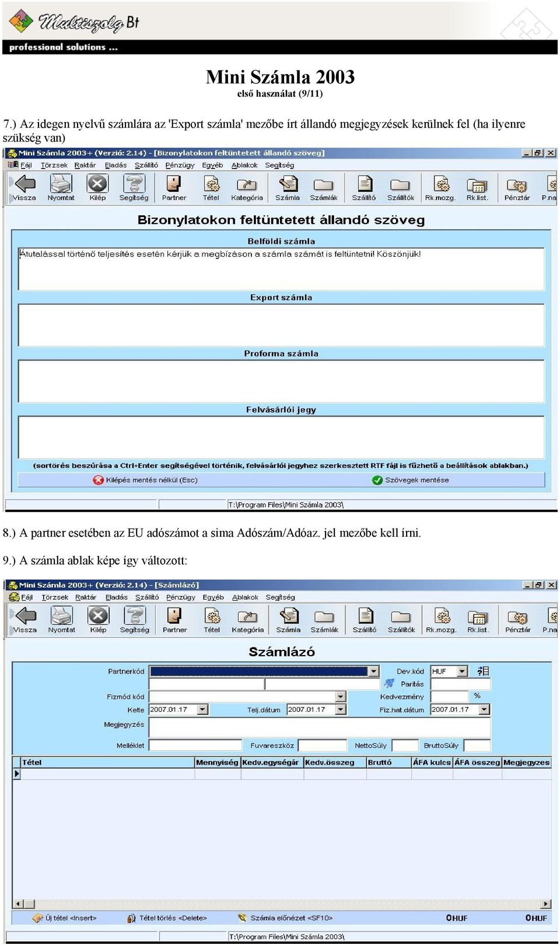Open Partner icon in Számlázó window toolbar
Image resolution: width=560 pixels, height=945 pixels.
174,616
